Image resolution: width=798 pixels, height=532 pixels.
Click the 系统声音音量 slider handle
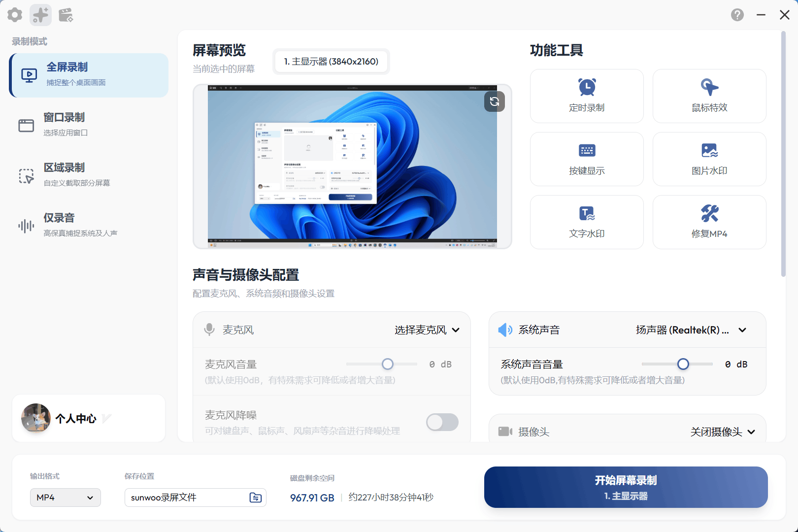coord(683,364)
